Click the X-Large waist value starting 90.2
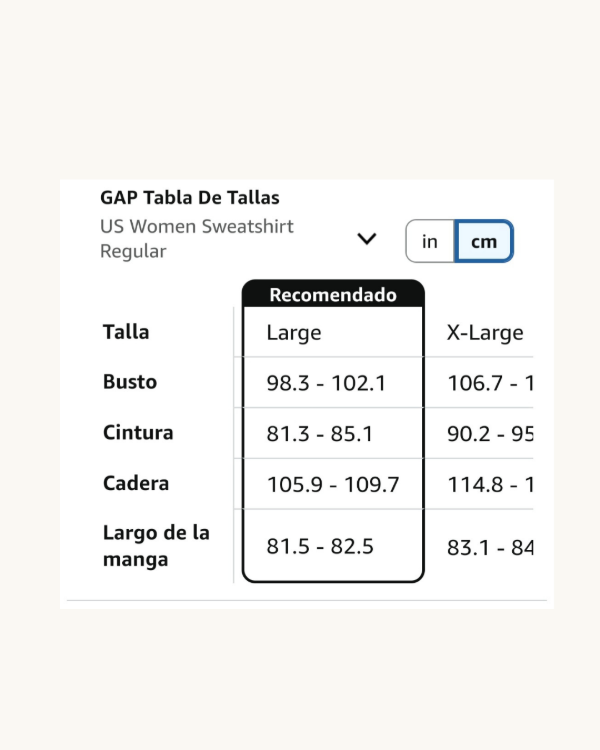Image resolution: width=600 pixels, height=750 pixels. click(x=490, y=434)
